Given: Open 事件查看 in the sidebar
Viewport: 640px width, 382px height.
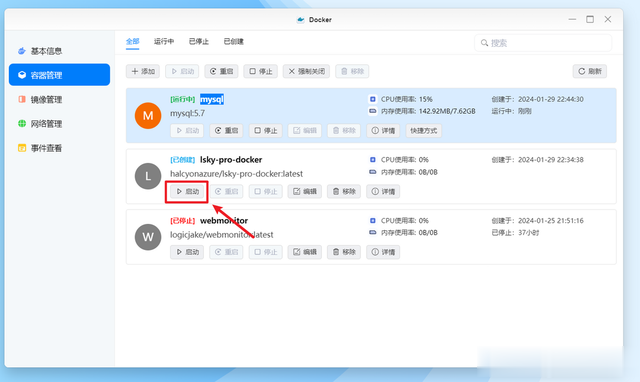Looking at the screenshot, I should tap(59, 148).
